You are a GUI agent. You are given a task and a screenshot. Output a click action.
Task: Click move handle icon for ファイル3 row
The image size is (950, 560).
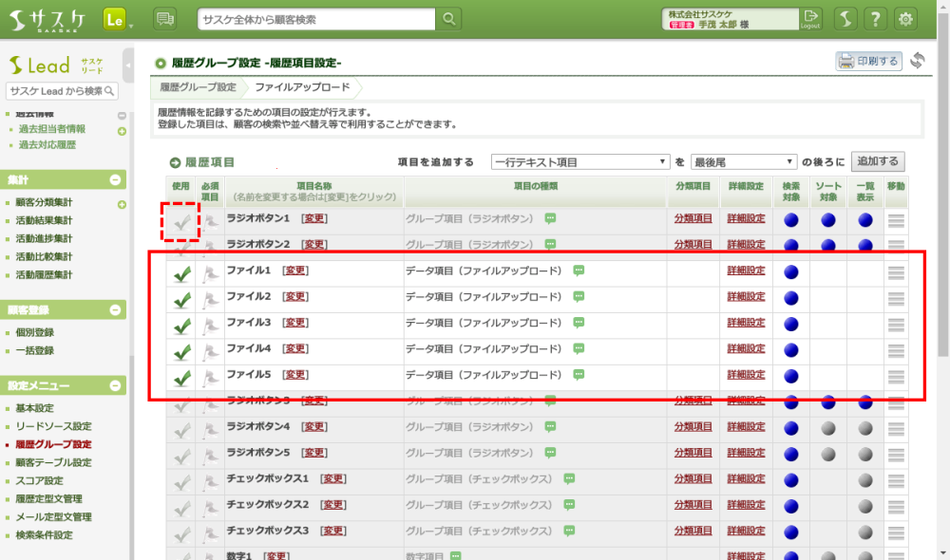(896, 325)
